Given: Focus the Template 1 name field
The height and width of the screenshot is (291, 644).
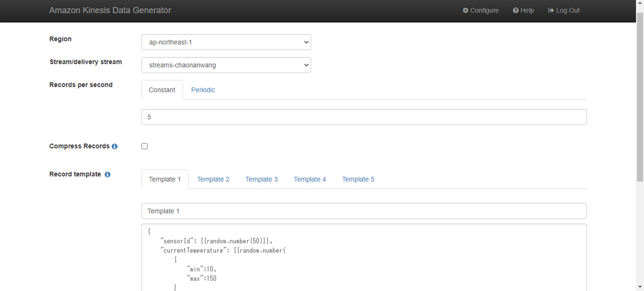Looking at the screenshot, I should [364, 211].
